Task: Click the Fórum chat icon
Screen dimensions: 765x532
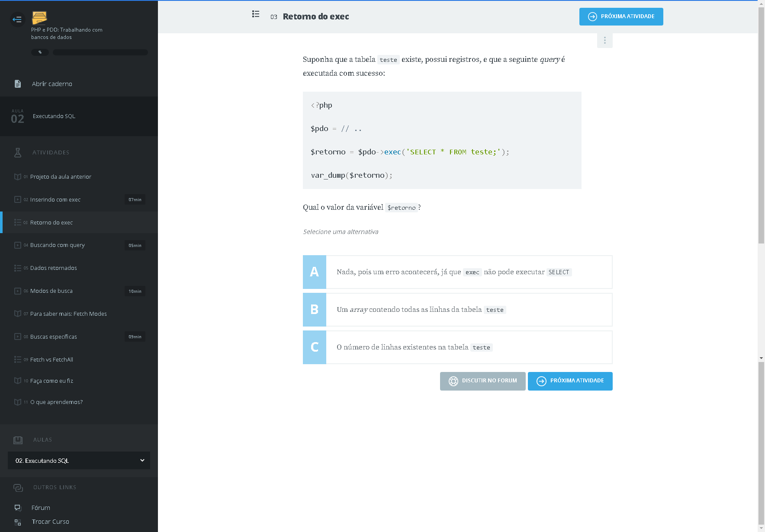Action: [x=18, y=508]
